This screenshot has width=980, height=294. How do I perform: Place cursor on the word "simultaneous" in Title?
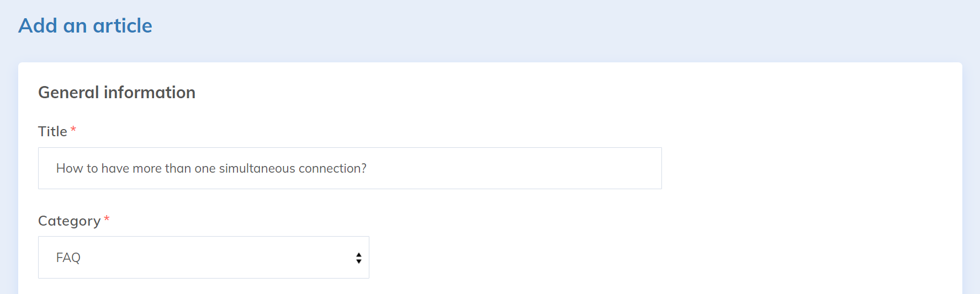(257, 168)
